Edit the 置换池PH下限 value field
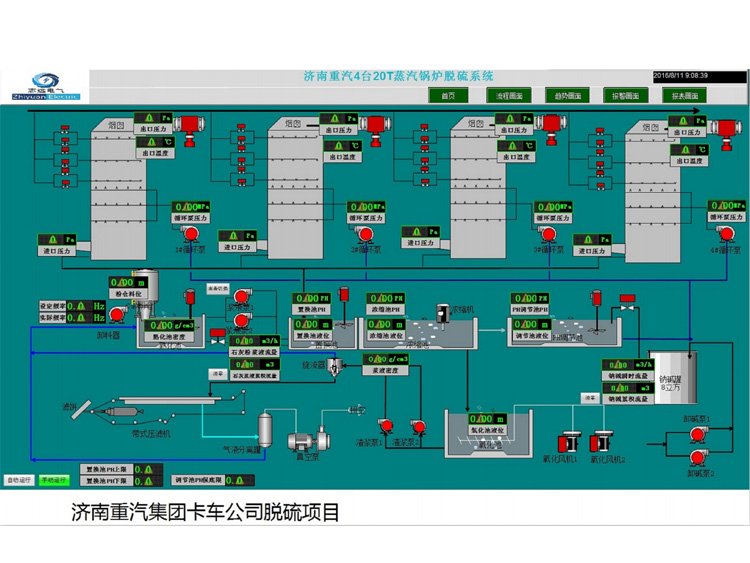The width and height of the screenshot is (750, 563). 148,481
